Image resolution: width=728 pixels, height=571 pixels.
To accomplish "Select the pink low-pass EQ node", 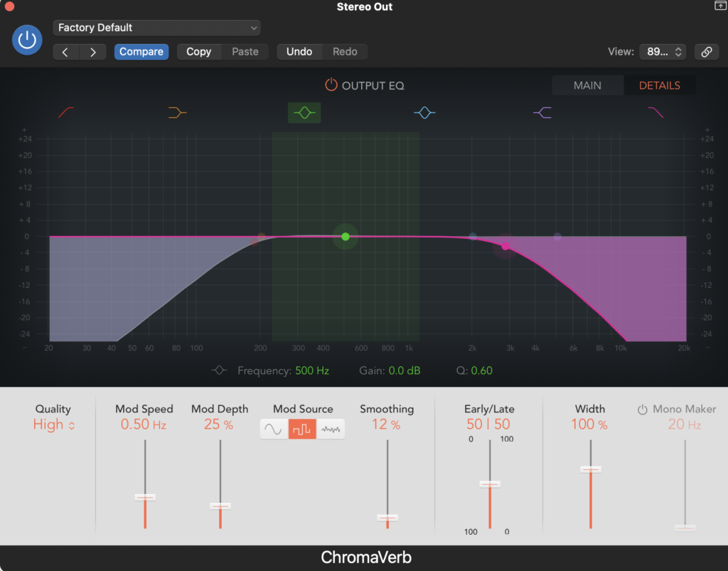I will click(505, 247).
